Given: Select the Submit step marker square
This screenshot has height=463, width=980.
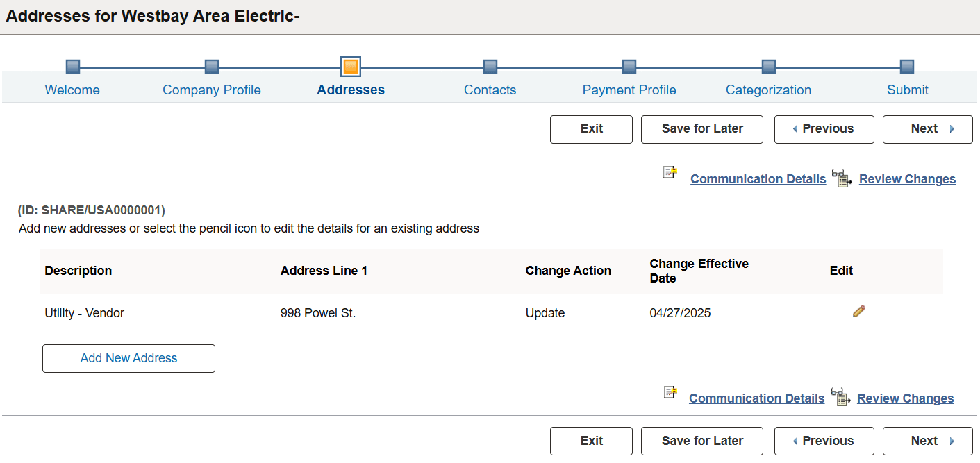Looking at the screenshot, I should tap(906, 67).
